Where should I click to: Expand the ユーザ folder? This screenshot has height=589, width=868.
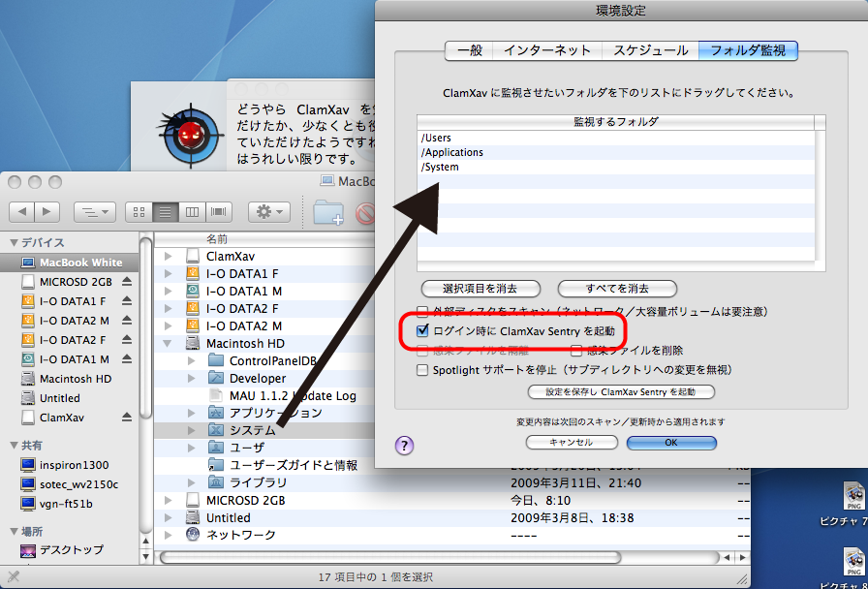pyautogui.click(x=192, y=448)
